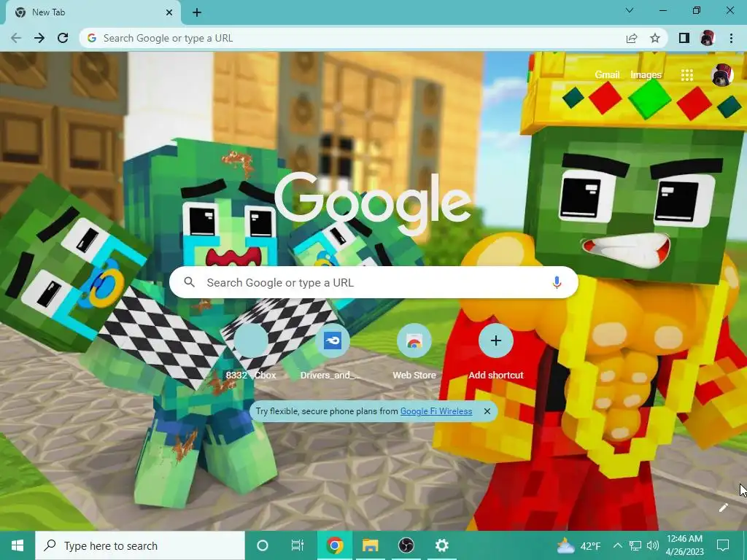This screenshot has width=747, height=560.
Task: Open the Drivers_and_ shortcut
Action: pyautogui.click(x=332, y=352)
